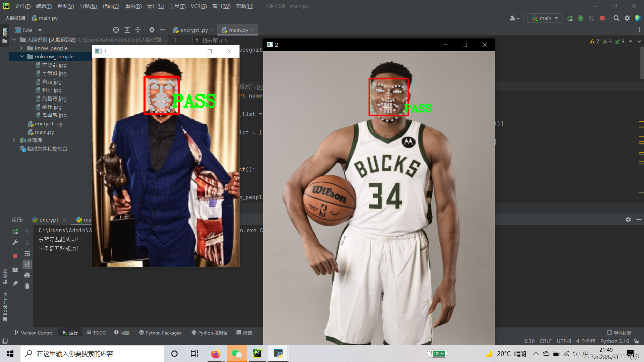Viewport: 644px width, 362px height.
Task: Open the Version Control tool window
Action: pyautogui.click(x=34, y=333)
